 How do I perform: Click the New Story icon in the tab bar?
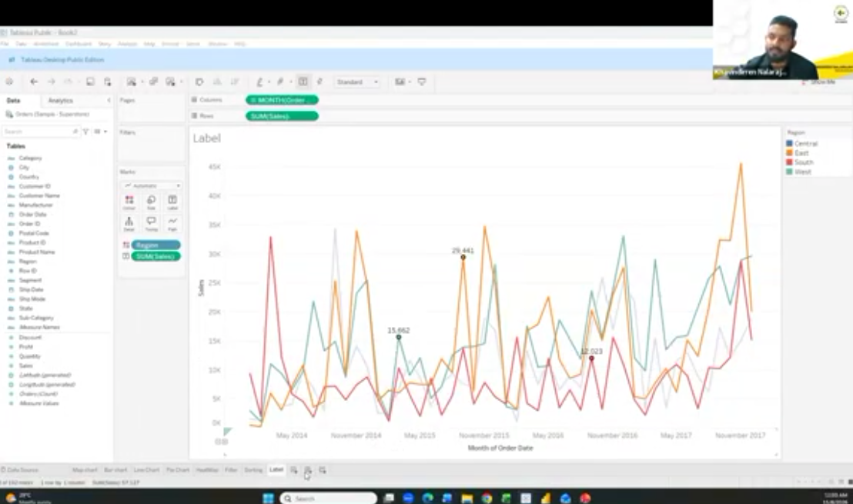coord(323,469)
